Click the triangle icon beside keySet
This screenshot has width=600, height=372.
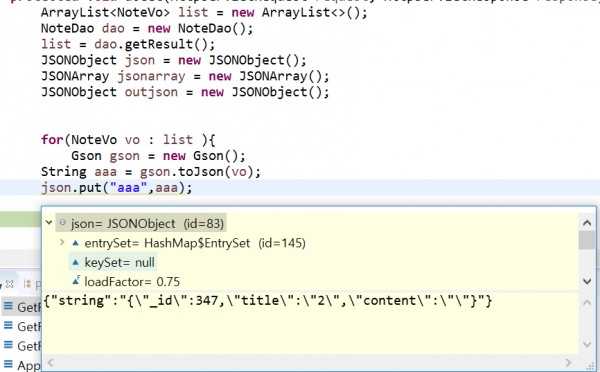point(75,262)
